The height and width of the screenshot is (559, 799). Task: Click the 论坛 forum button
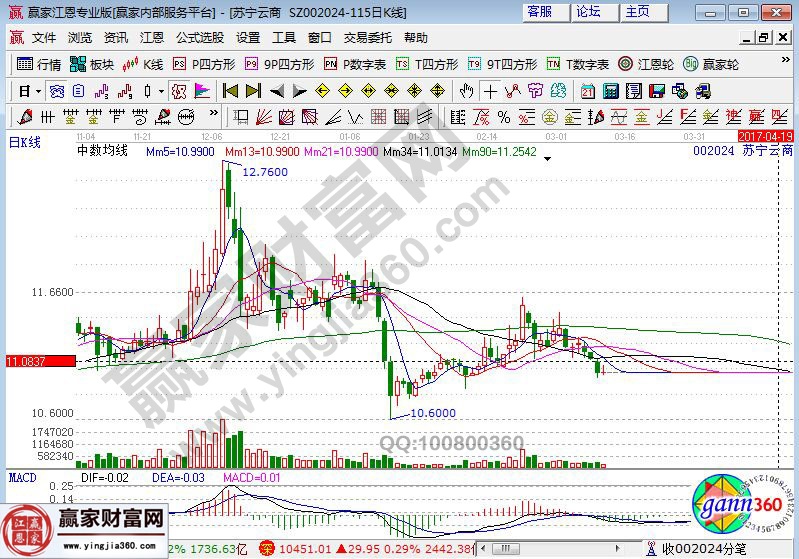point(588,12)
